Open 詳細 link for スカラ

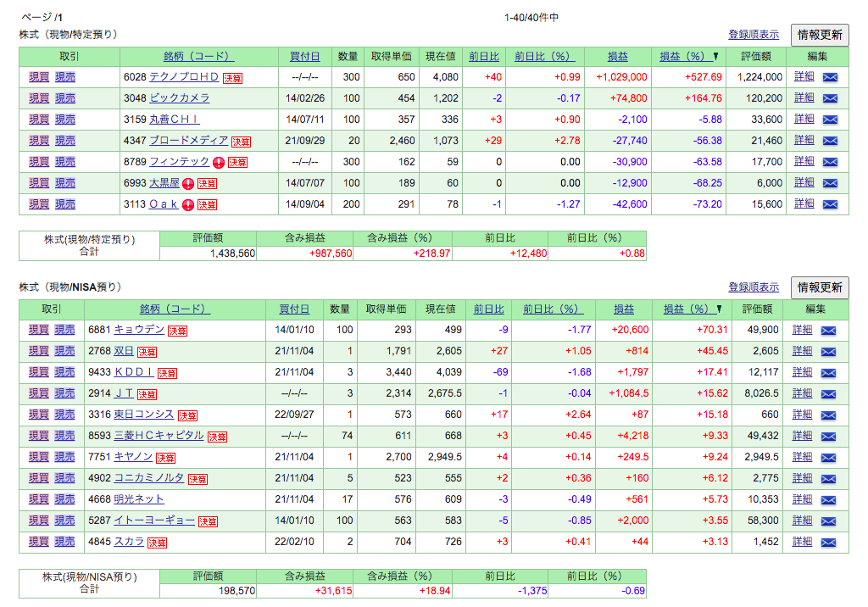(x=802, y=541)
